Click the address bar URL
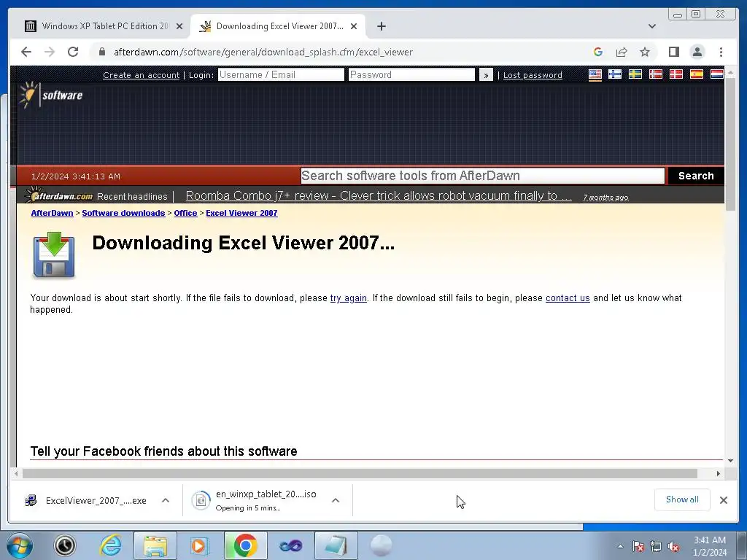The height and width of the screenshot is (560, 747). click(x=263, y=52)
